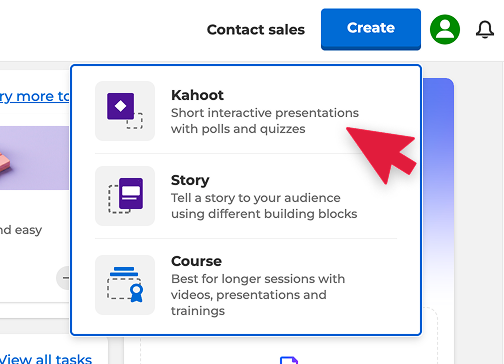Select the Kahoot option title

197,95
